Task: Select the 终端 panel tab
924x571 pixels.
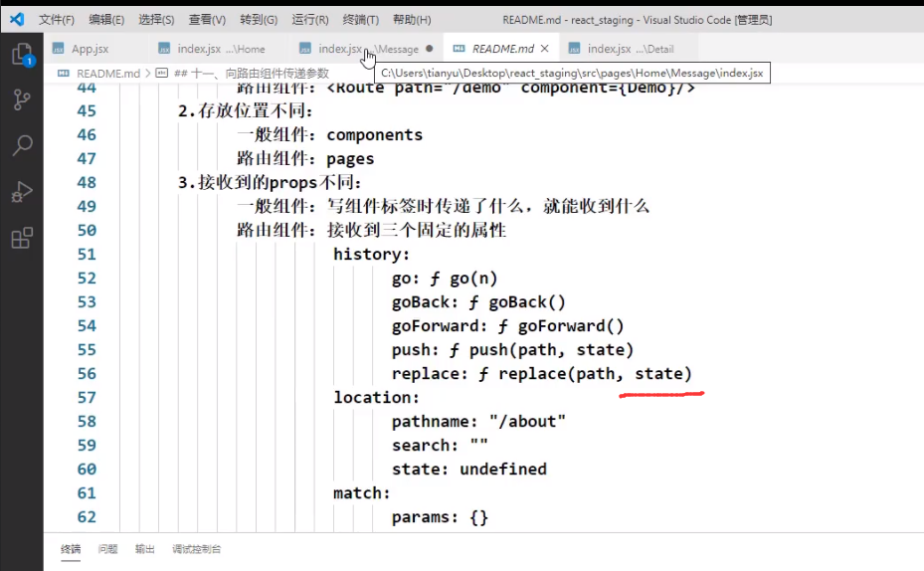Action: pos(71,549)
